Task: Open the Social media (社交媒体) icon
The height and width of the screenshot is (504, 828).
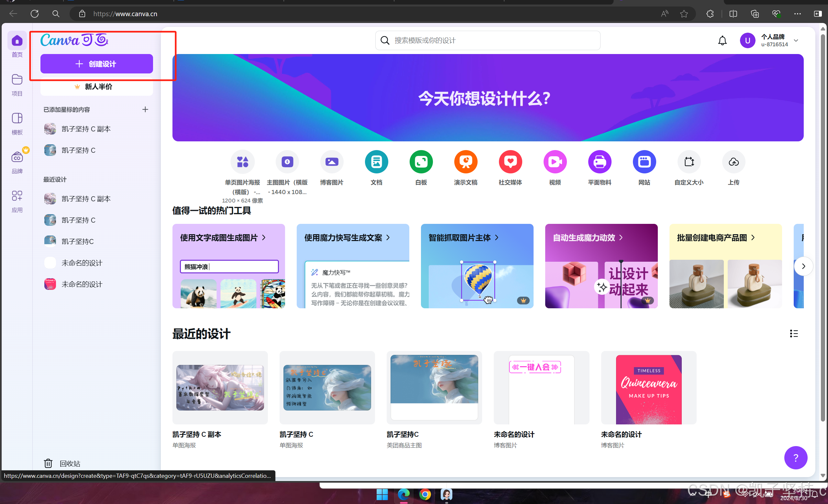Action: (510, 162)
